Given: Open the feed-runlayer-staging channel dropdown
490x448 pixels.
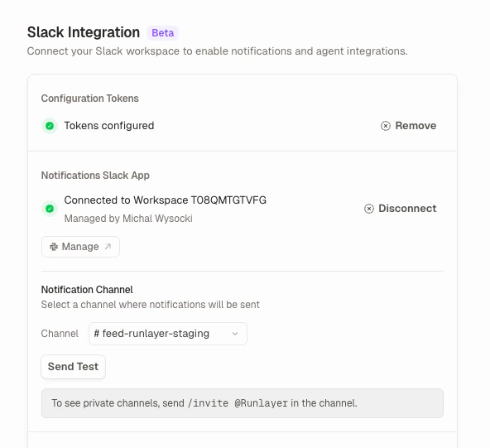Looking at the screenshot, I should tap(168, 334).
